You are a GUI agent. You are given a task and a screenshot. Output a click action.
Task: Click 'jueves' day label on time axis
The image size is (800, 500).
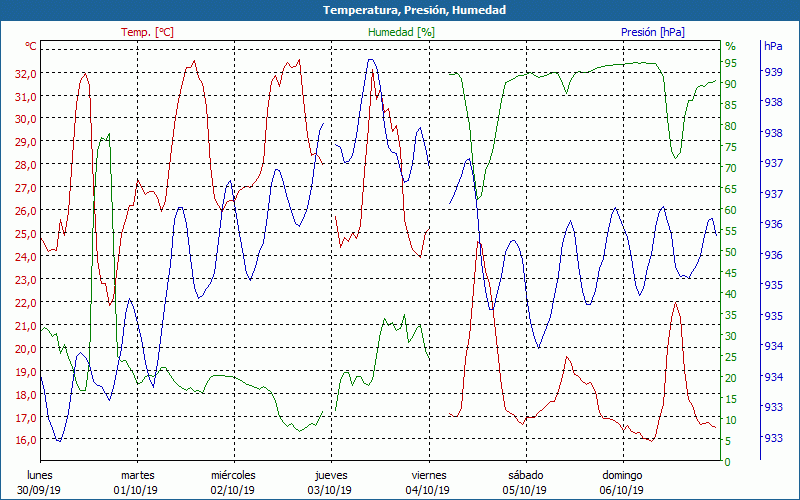(x=331, y=476)
